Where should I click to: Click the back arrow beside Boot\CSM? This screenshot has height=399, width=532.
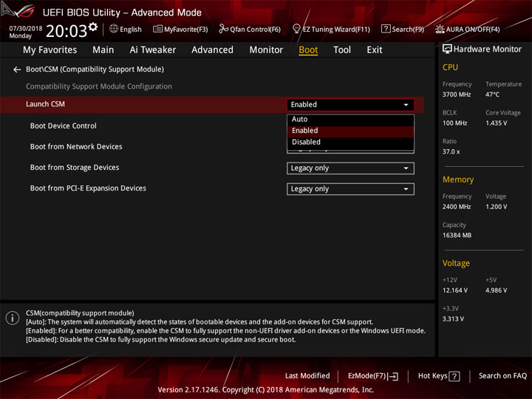[17, 69]
